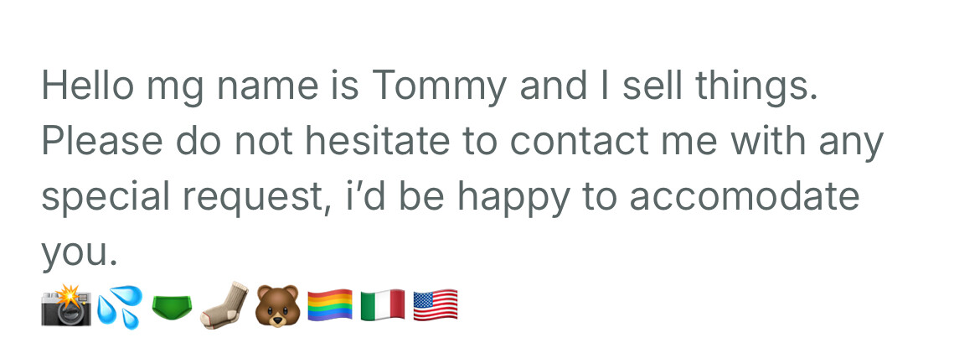The height and width of the screenshot is (343, 980).
Task: Click the green briefs emoji
Action: [x=173, y=307]
